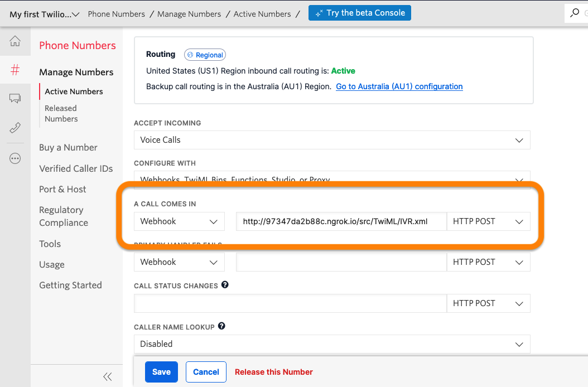Go to Active Numbers breadcrumb

click(x=262, y=14)
